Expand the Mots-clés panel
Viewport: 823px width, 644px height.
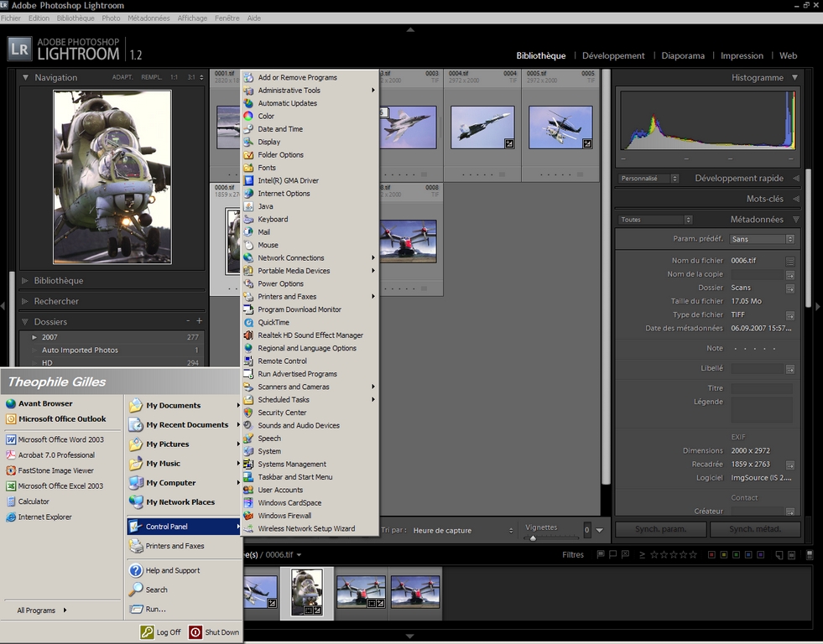tap(795, 199)
